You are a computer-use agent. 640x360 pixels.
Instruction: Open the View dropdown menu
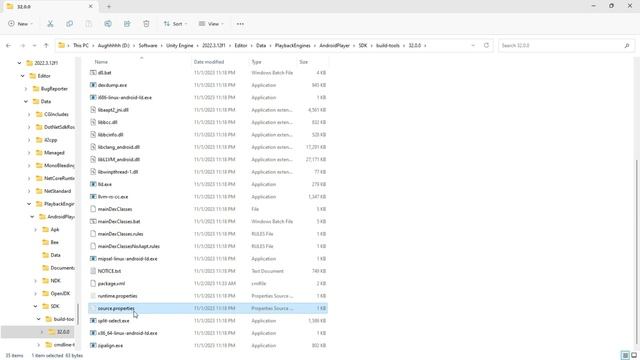(211, 24)
